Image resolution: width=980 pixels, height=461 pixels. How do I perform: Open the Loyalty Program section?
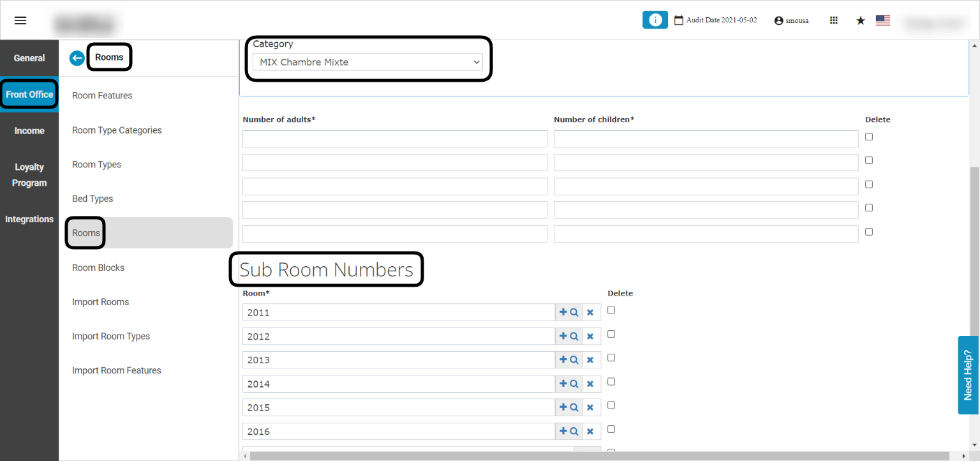coord(29,175)
